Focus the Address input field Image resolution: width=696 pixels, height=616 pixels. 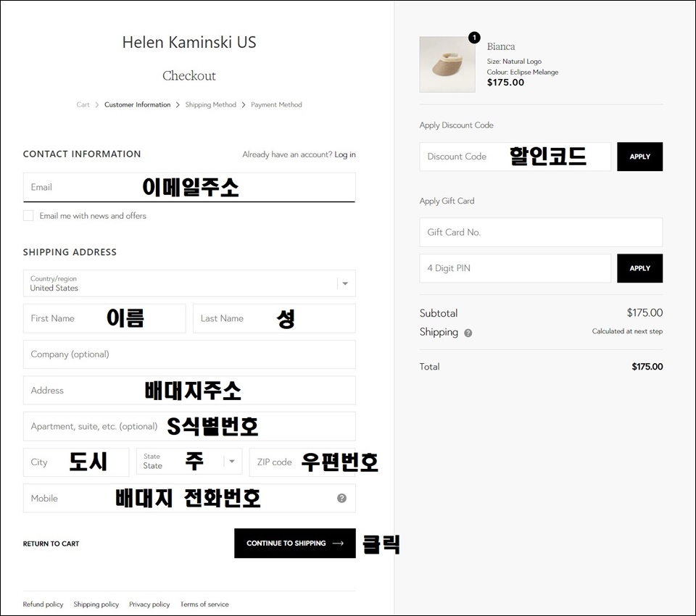pyautogui.click(x=189, y=390)
